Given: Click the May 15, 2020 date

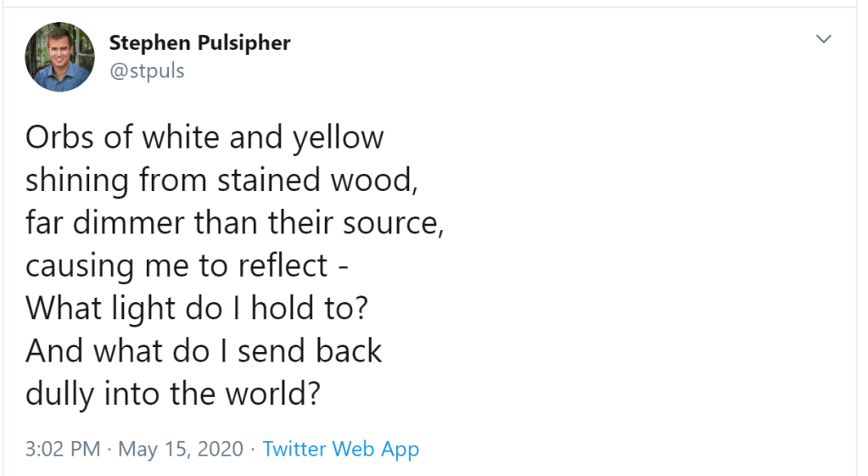Looking at the screenshot, I should [180, 449].
